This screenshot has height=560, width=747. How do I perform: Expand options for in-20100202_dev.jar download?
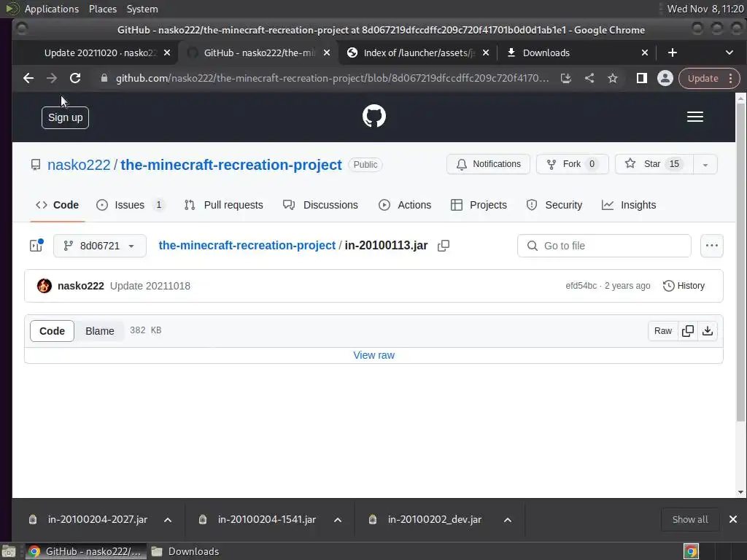(508, 520)
